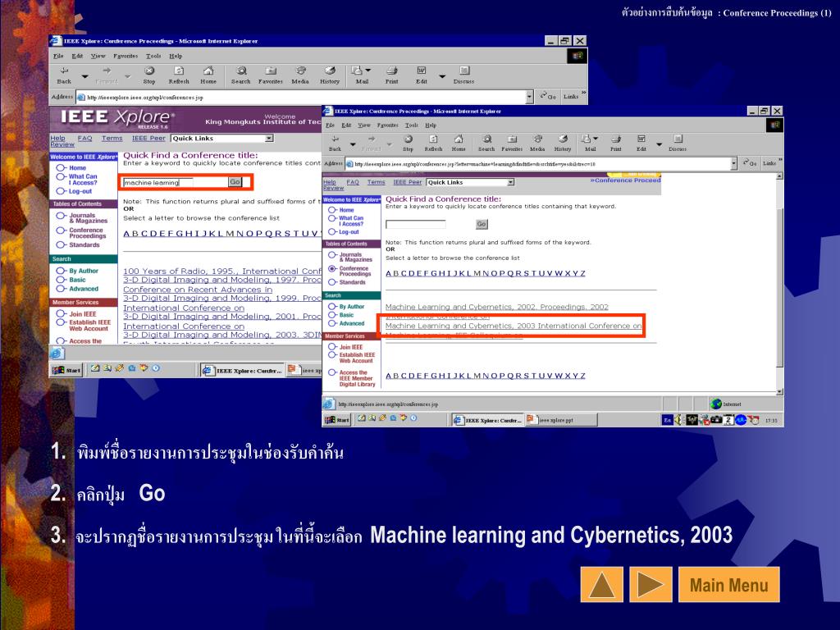The image size is (840, 630).
Task: Click the front window scrollbar up arrow
Action: tap(779, 176)
